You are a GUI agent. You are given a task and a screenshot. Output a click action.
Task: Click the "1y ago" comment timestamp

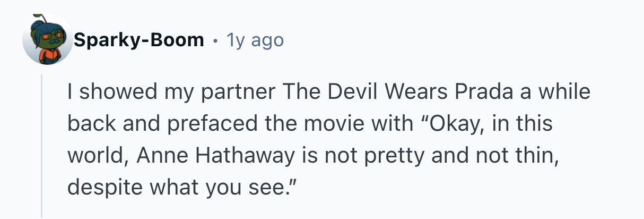point(255,40)
